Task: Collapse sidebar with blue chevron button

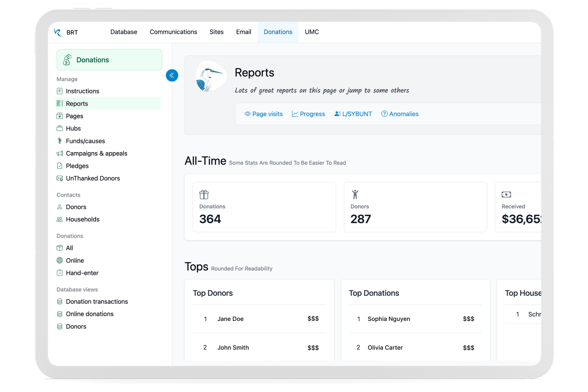Action: (x=172, y=75)
